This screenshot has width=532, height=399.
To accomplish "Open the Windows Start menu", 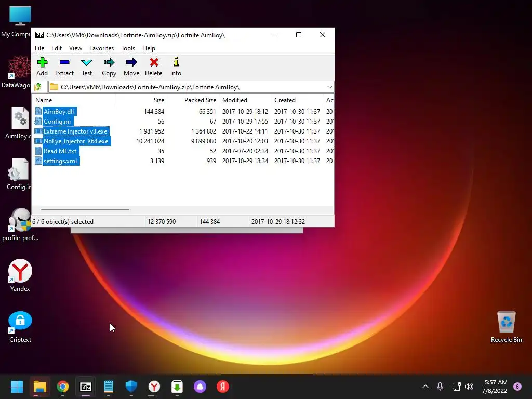I will (17, 387).
